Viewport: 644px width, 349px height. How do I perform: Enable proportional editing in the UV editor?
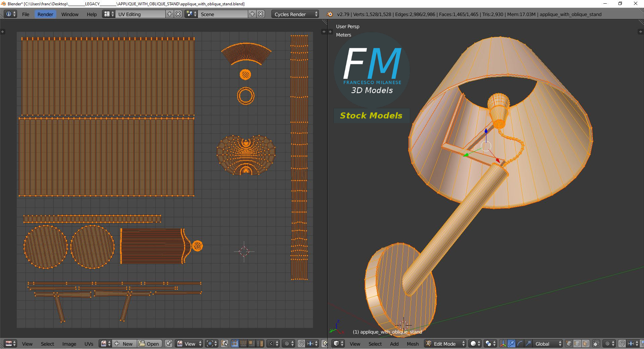click(x=287, y=344)
